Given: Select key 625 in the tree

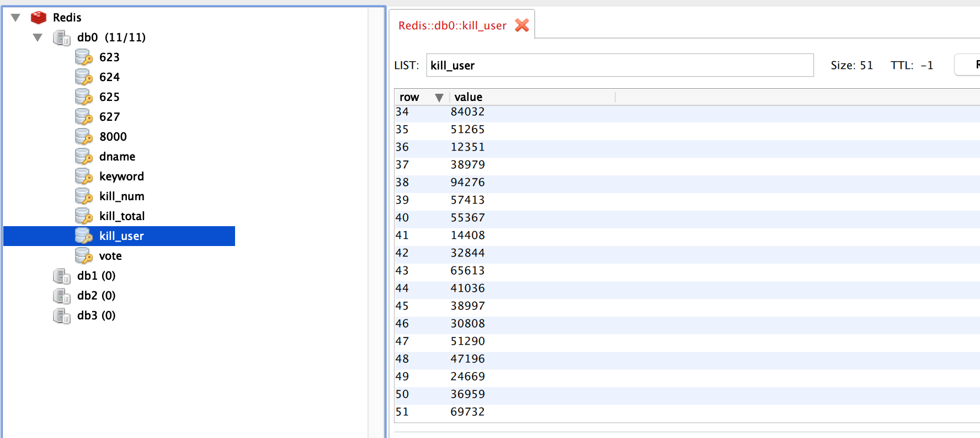Looking at the screenshot, I should tap(109, 97).
